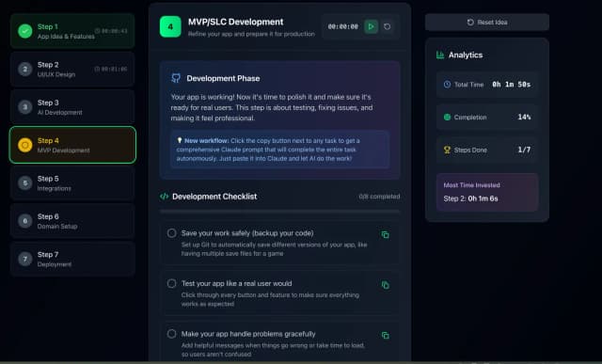Click the Development Checklist heading

pyautogui.click(x=214, y=197)
